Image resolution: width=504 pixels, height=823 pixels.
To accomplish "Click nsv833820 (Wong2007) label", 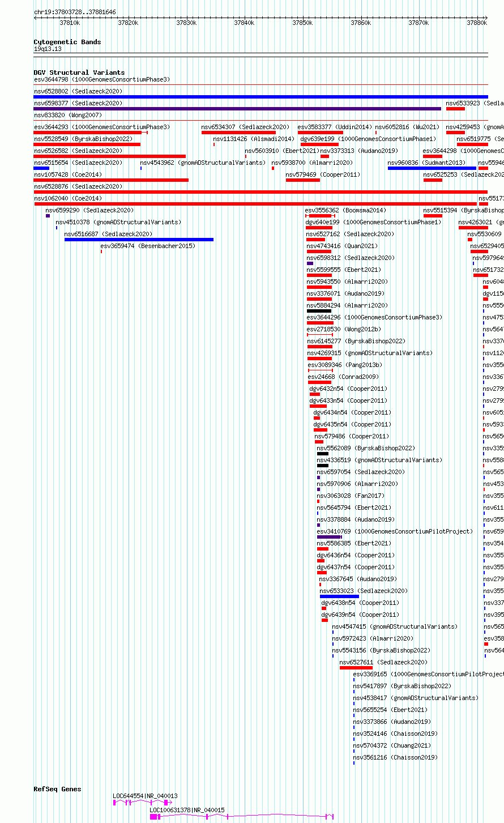I will point(68,115).
